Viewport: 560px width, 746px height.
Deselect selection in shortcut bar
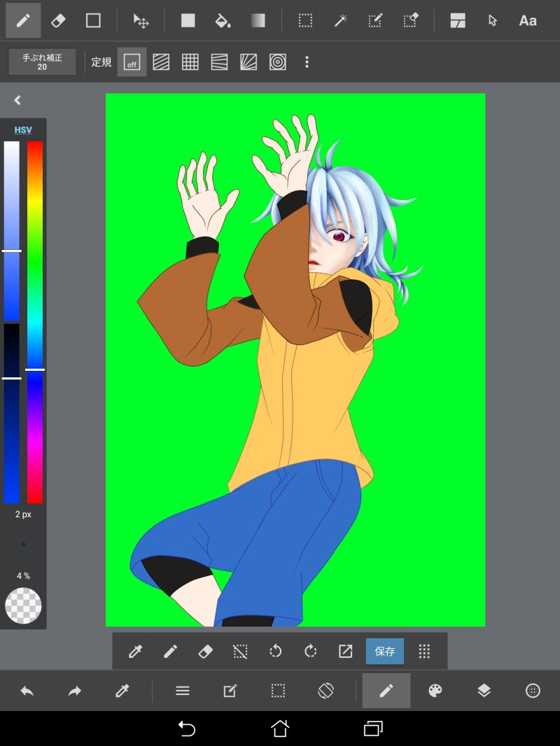pos(240,652)
